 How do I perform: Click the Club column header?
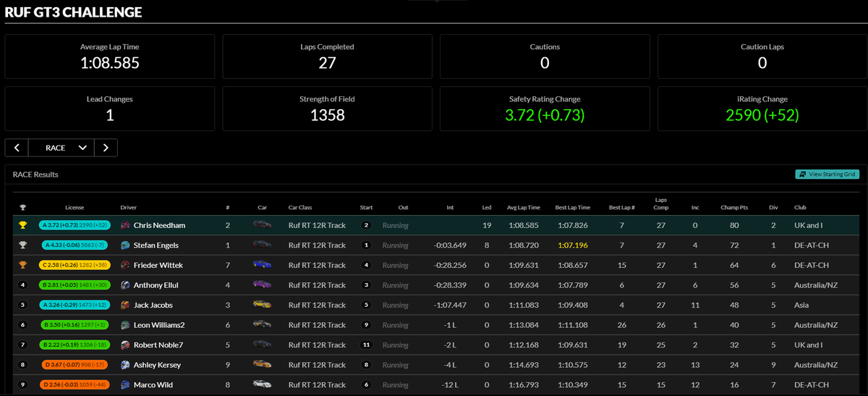click(800, 207)
